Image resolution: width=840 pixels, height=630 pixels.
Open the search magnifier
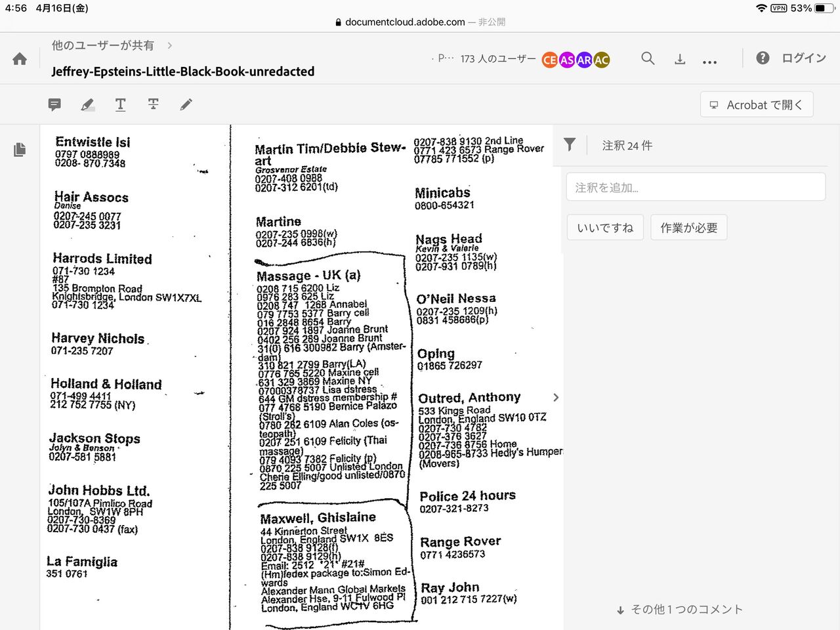click(x=648, y=58)
